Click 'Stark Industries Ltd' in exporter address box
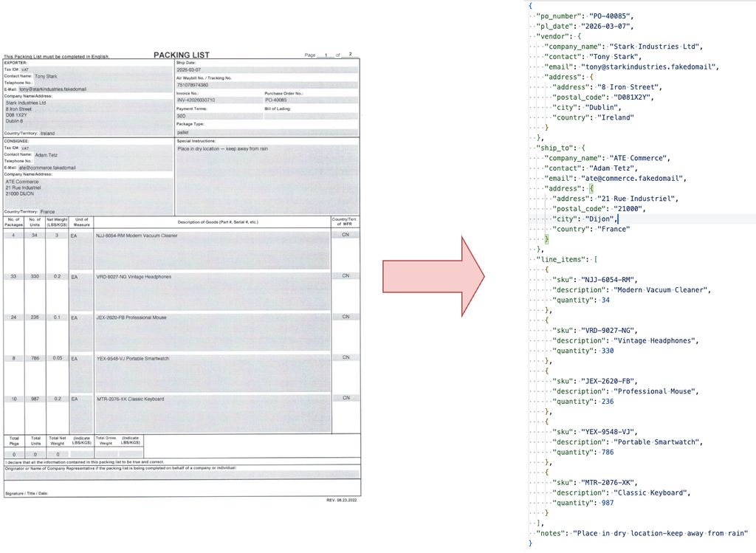The height and width of the screenshot is (553, 756). click(26, 103)
